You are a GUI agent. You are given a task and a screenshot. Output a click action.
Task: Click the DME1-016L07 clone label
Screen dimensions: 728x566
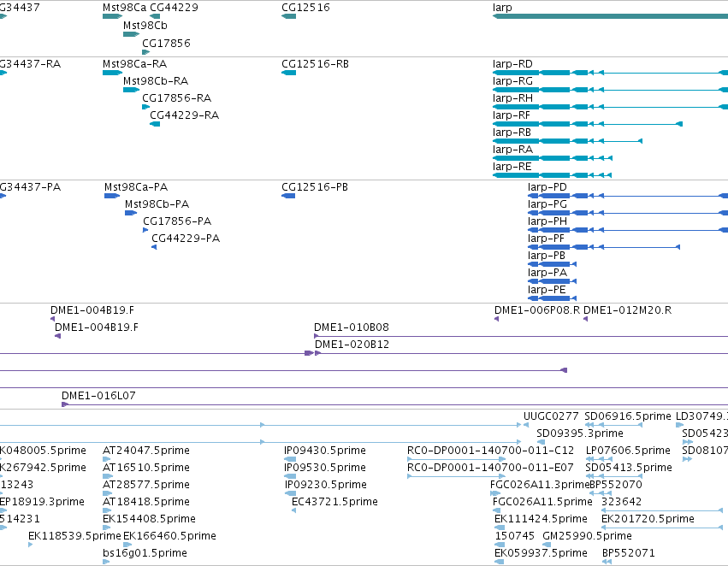pos(98,396)
